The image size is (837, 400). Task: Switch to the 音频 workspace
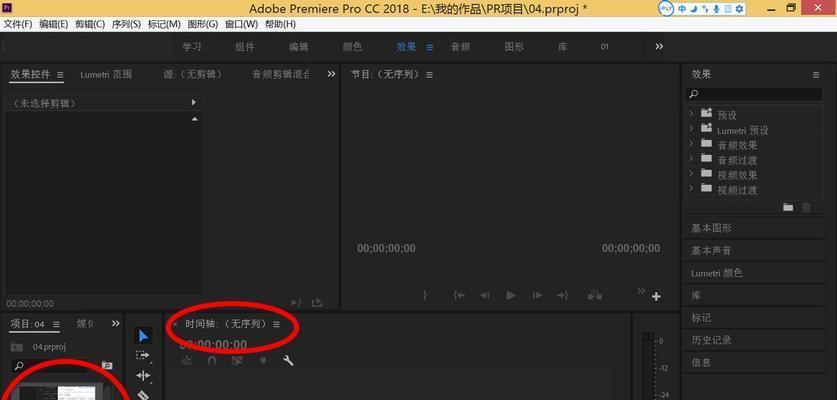(460, 47)
